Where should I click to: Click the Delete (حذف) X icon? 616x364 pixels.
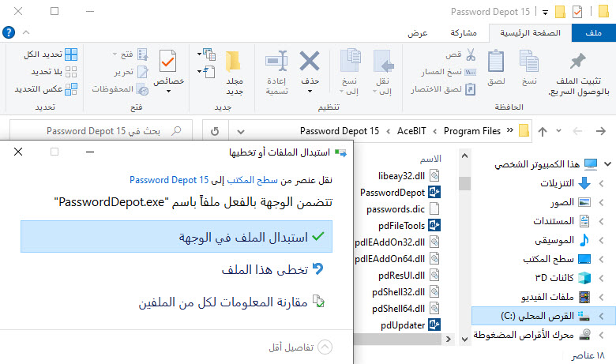tap(310, 62)
